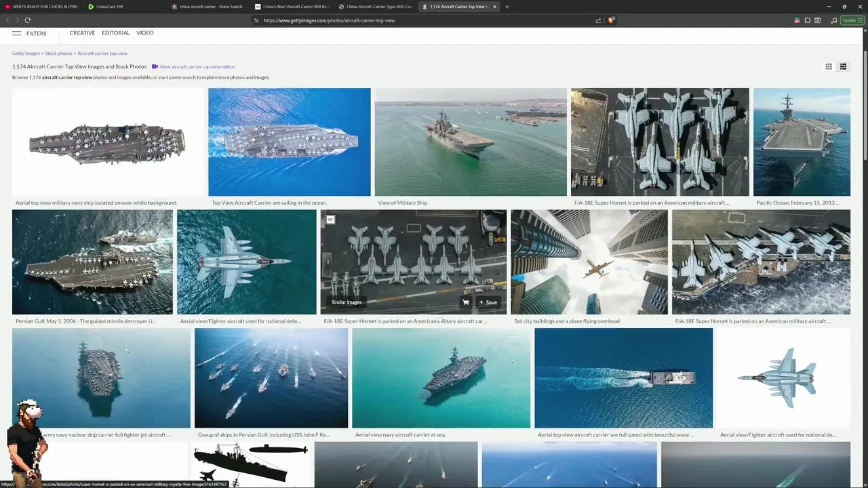Go back to the previous page
Image resolution: width=868 pixels, height=488 pixels.
pyautogui.click(x=7, y=20)
